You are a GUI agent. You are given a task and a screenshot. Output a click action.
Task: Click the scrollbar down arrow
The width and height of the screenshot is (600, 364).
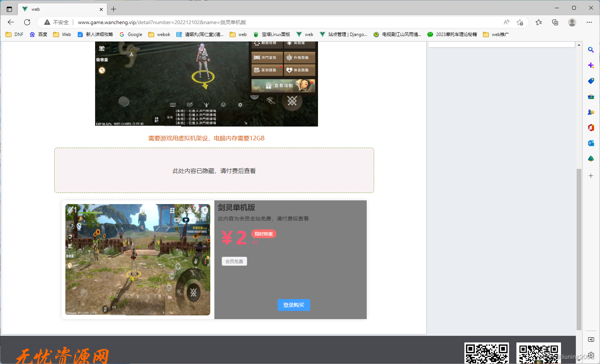tap(579, 360)
